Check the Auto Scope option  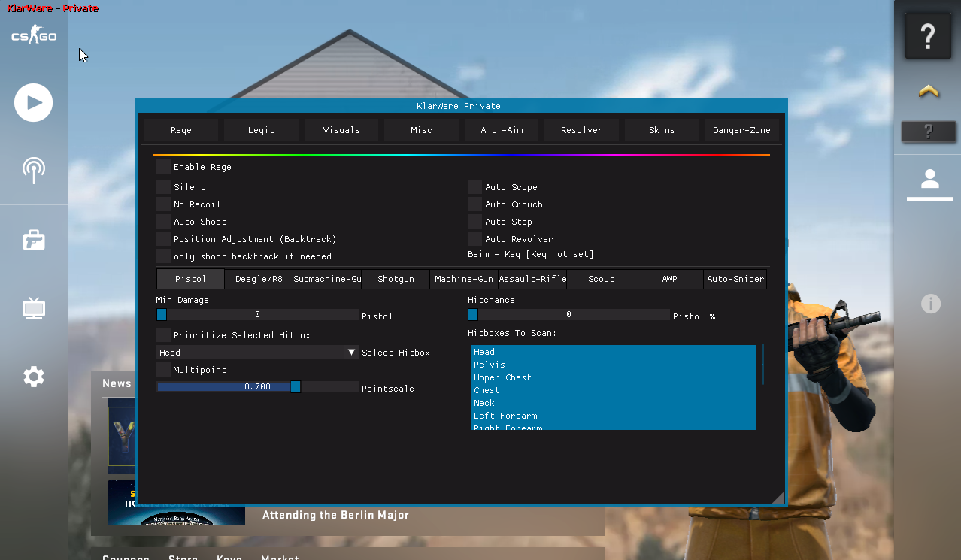click(474, 187)
